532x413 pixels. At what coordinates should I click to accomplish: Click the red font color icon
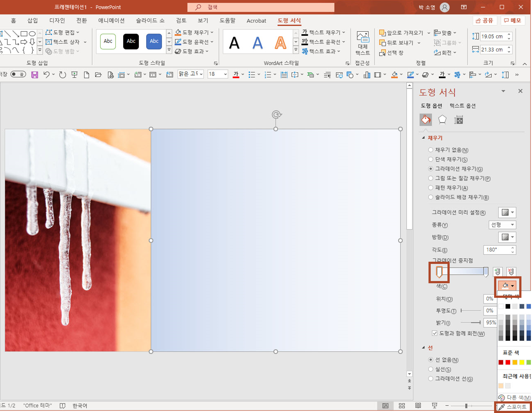click(236, 75)
